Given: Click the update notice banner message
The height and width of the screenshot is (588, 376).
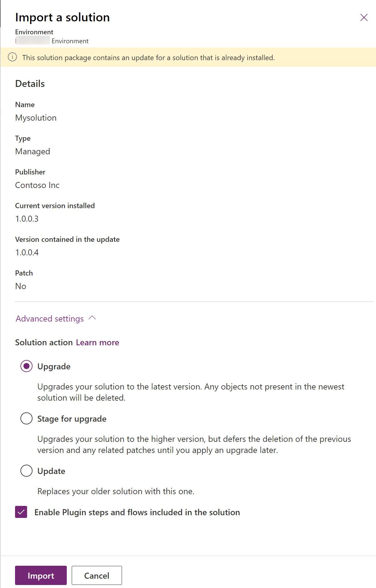Looking at the screenshot, I should click(x=149, y=57).
